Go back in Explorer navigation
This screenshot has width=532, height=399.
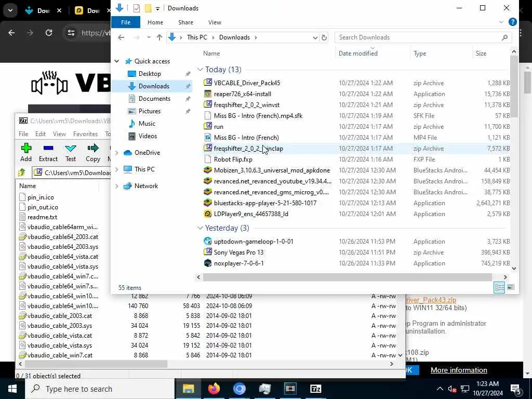point(121,37)
